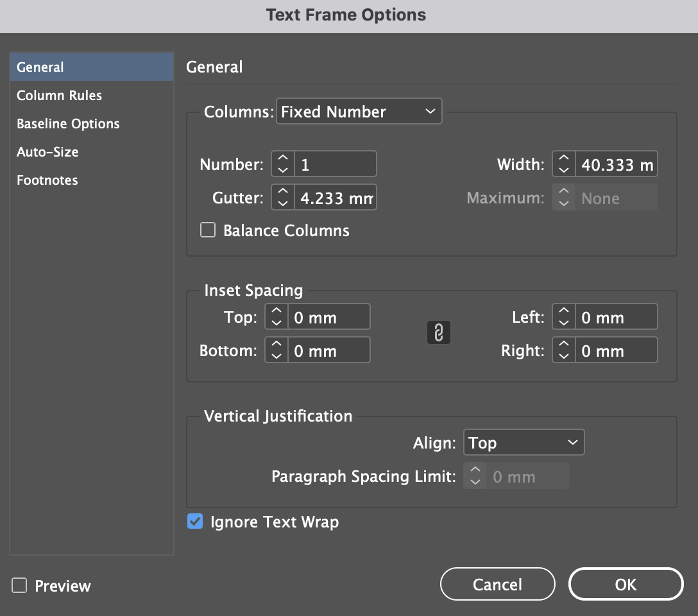Viewport: 698px width, 616px height.
Task: Open the vertical justification Align dropdown
Action: click(x=523, y=442)
